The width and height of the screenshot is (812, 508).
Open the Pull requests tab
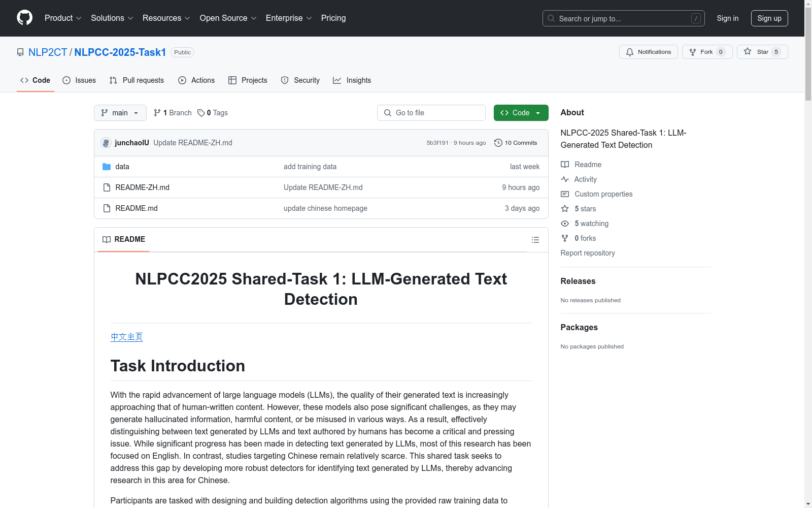[x=137, y=80]
